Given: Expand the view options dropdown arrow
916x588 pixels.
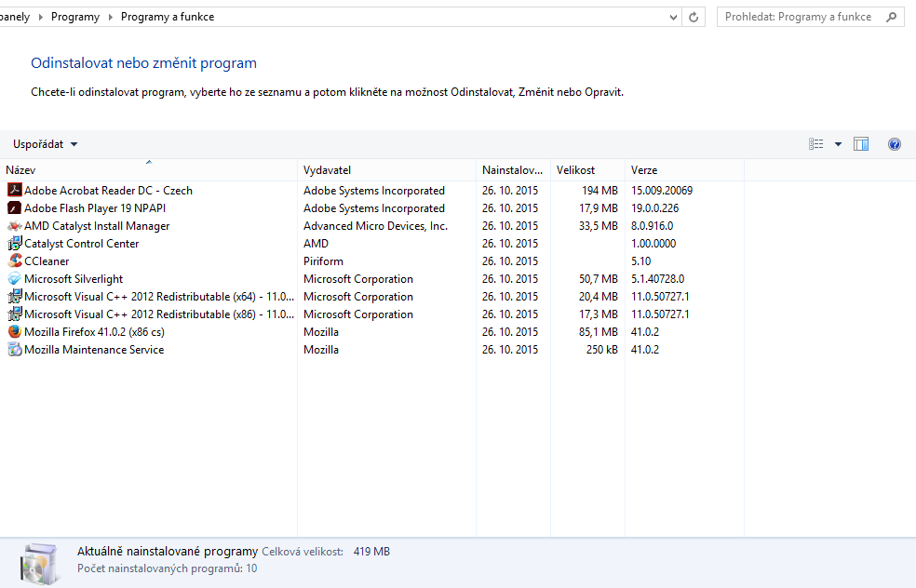Looking at the screenshot, I should (x=838, y=144).
